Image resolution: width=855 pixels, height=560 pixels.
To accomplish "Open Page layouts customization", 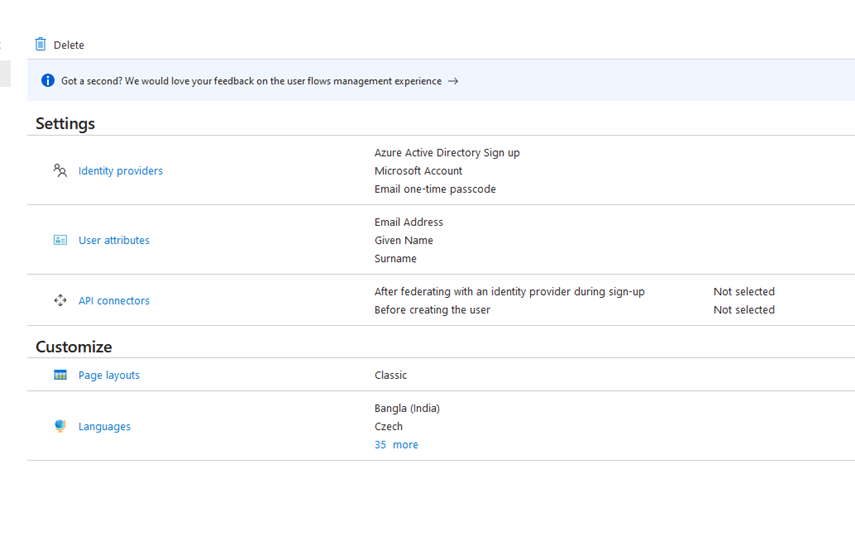I will coord(109,375).
